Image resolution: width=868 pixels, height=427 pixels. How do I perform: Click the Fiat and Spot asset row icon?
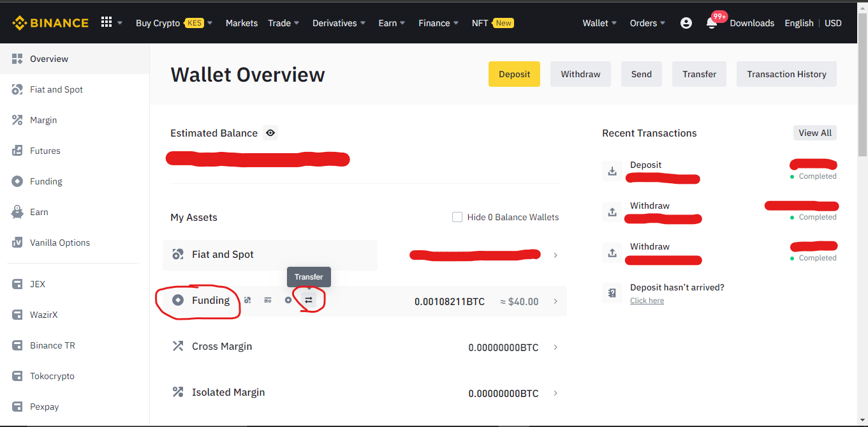178,255
